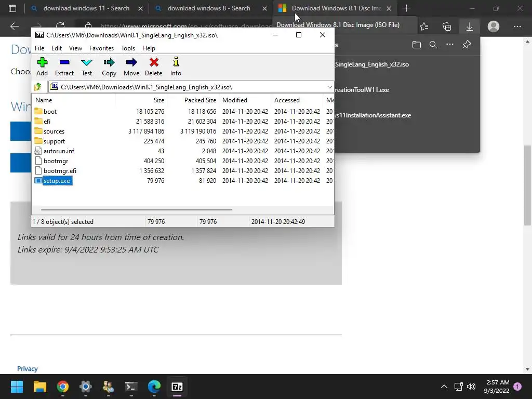Close the 'download windows 8 - Search' tab
Viewport: 532px width, 399px height.
pos(264,8)
